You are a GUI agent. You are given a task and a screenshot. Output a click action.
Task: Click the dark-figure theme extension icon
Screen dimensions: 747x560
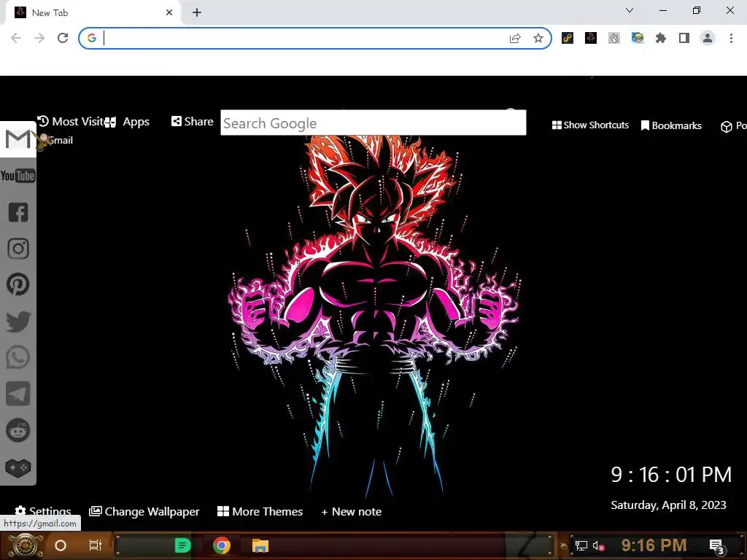591,38
